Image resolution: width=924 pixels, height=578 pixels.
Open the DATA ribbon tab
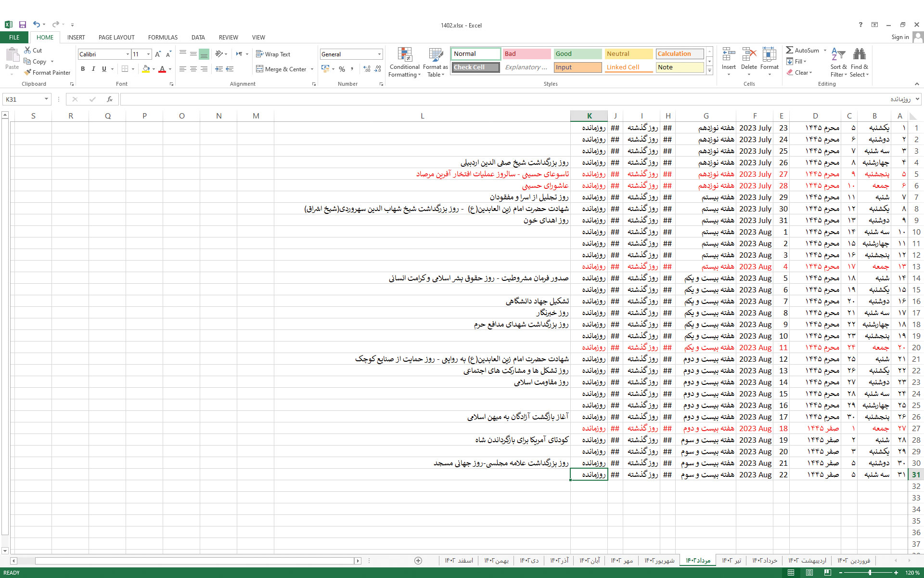click(198, 37)
